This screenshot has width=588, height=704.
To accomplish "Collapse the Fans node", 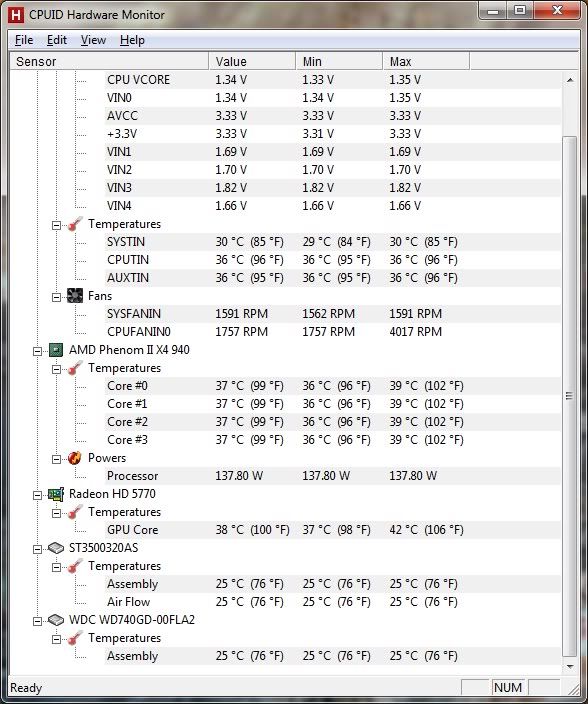I will click(57, 297).
